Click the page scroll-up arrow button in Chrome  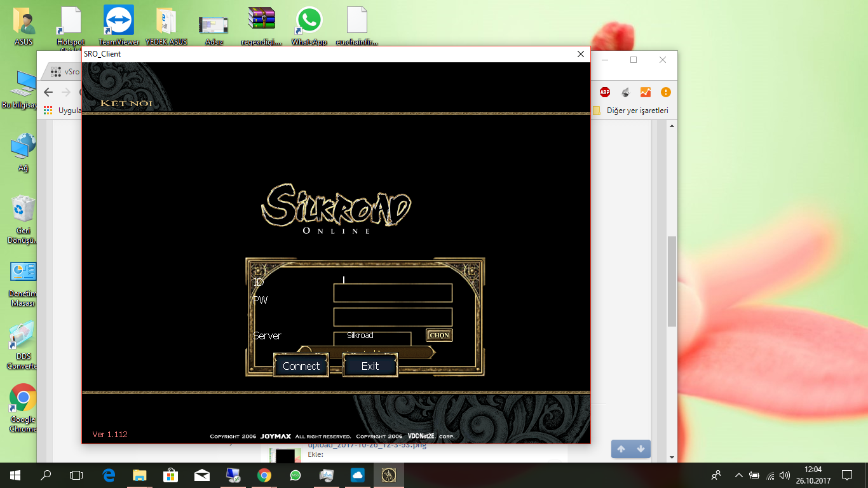pyautogui.click(x=621, y=449)
